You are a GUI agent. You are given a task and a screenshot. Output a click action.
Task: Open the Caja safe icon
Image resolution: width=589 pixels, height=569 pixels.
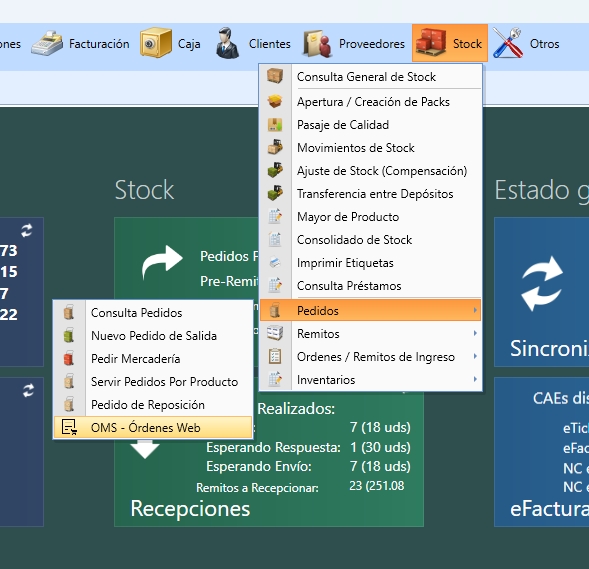coord(156,43)
